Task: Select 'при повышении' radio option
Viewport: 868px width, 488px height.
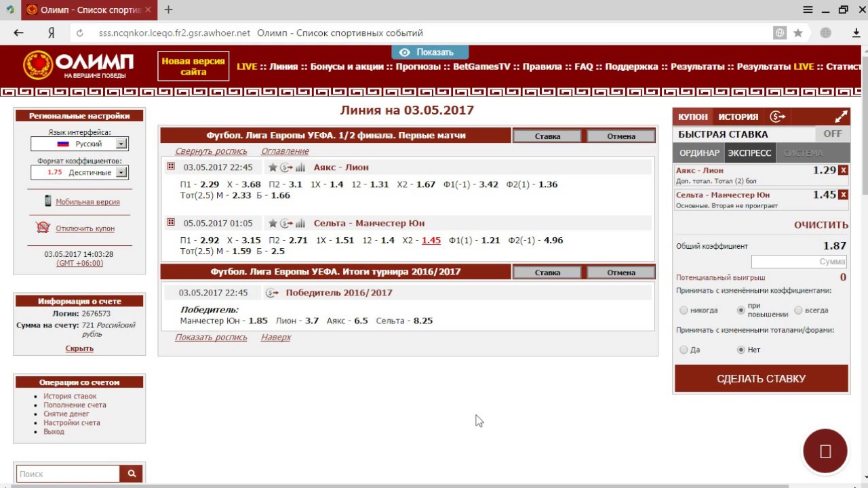Action: tap(741, 310)
